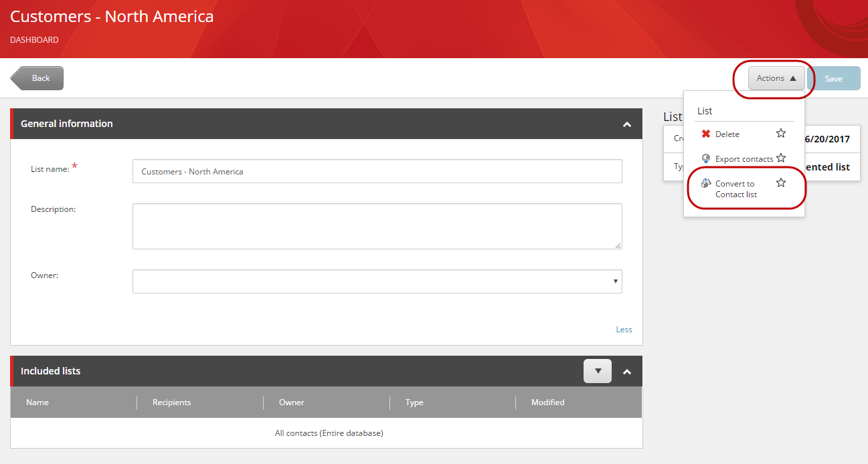
Task: Open the Actions dropdown menu
Action: [x=775, y=78]
